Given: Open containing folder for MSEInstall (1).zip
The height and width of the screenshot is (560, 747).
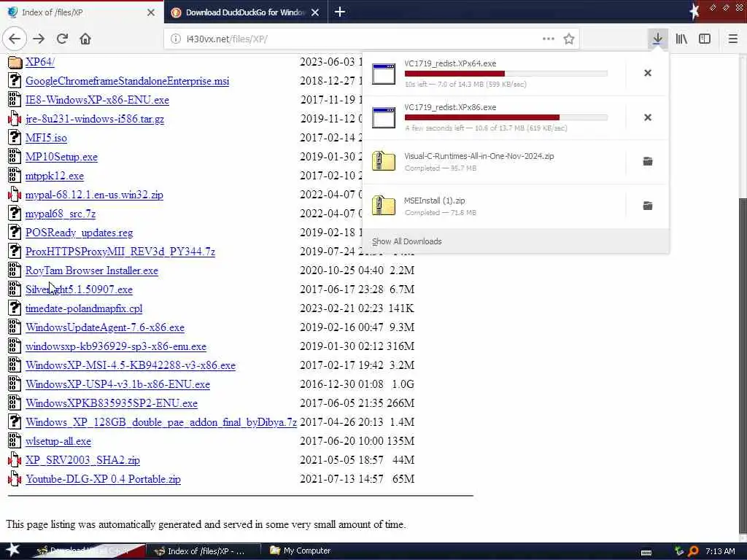Looking at the screenshot, I should click(x=648, y=206).
